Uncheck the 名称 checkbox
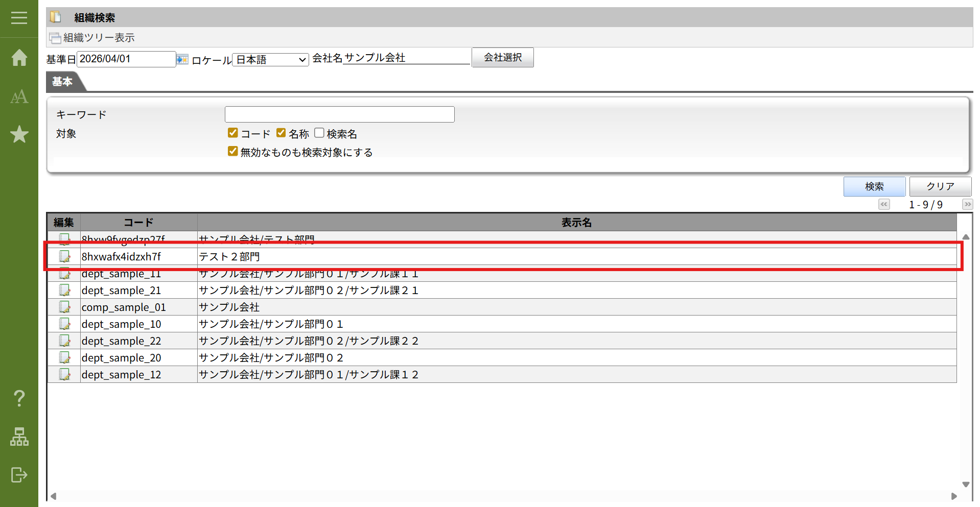Screen dimensions: 980x507 tap(281, 133)
